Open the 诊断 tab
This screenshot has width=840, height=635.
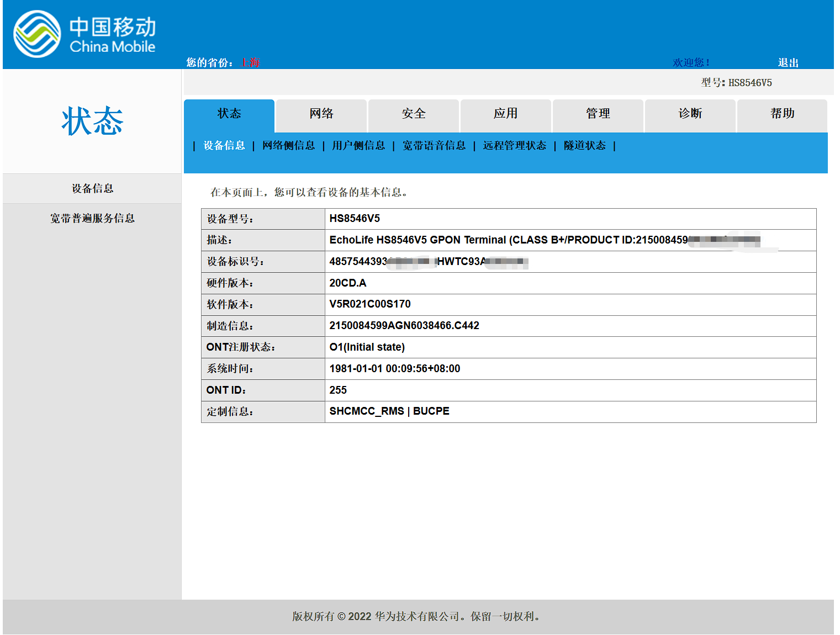click(690, 114)
